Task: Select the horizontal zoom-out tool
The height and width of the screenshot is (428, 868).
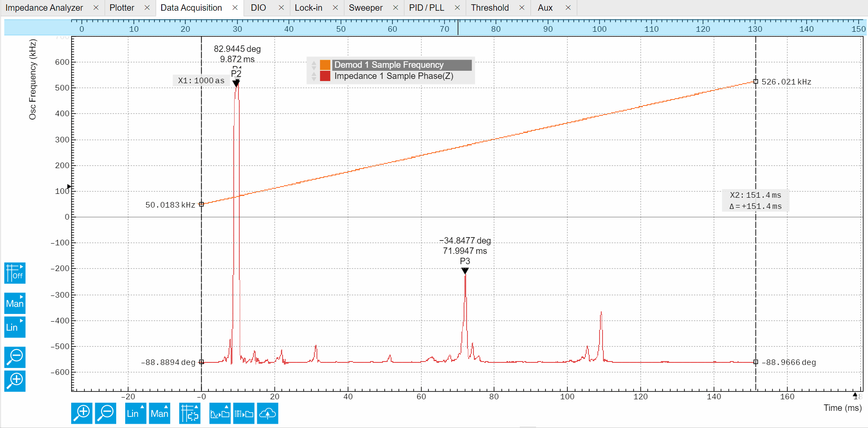Action: pyautogui.click(x=105, y=413)
